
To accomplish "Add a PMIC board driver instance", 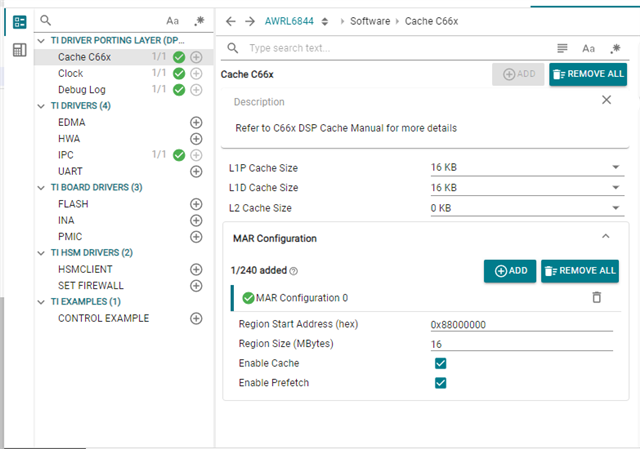I will click(x=196, y=237).
